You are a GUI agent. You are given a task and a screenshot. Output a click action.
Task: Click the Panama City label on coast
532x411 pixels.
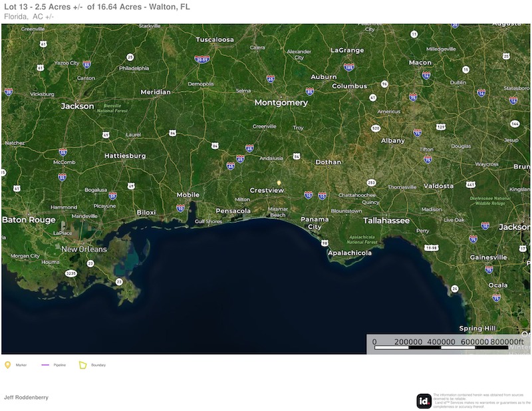point(315,223)
